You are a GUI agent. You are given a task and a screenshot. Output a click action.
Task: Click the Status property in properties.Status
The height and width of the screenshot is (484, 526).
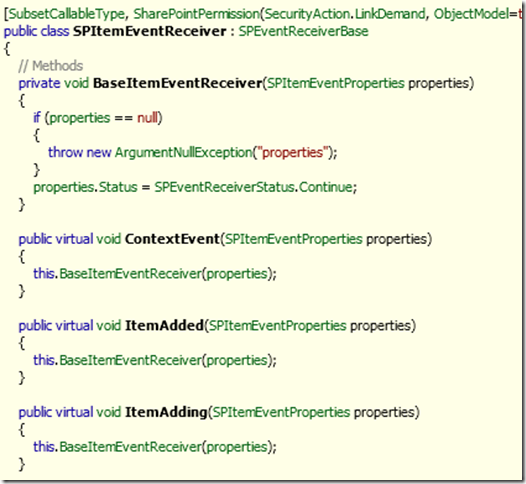point(118,187)
